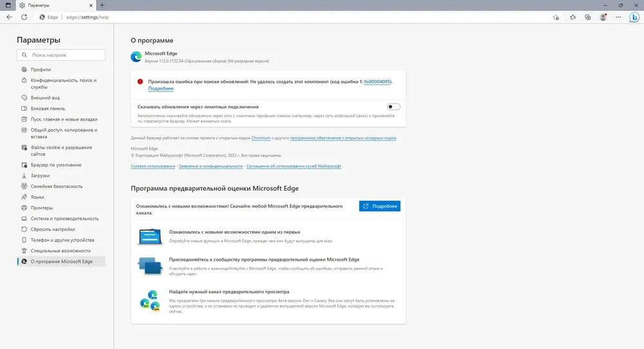The image size is (644, 349).
Task: Select О программе Microsoft Edge menu item
Action: click(x=61, y=261)
